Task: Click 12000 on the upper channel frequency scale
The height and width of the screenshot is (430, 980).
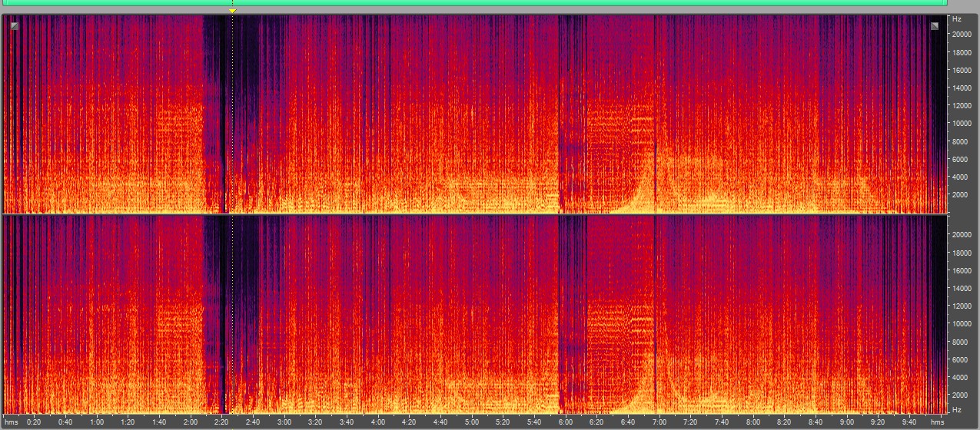Action: [963, 106]
